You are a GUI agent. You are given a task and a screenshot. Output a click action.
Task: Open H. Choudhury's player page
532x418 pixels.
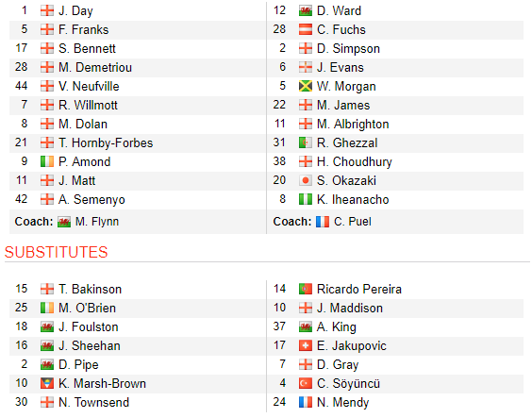355,162
